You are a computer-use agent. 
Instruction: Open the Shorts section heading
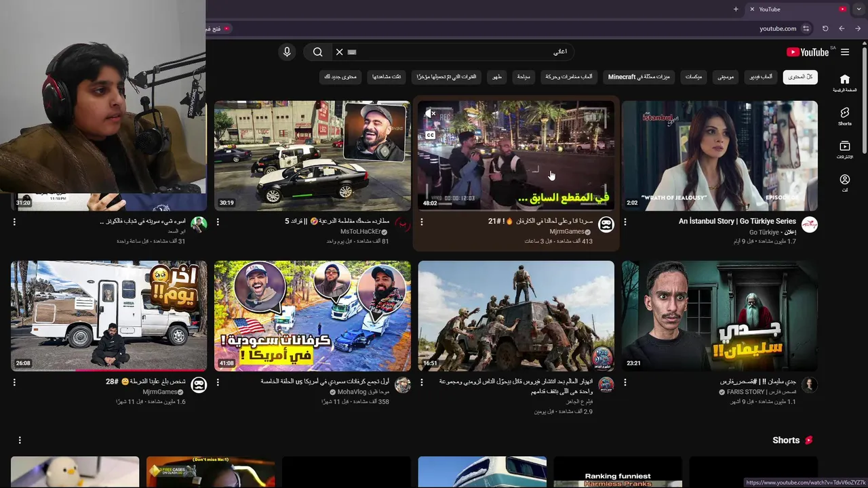786,440
